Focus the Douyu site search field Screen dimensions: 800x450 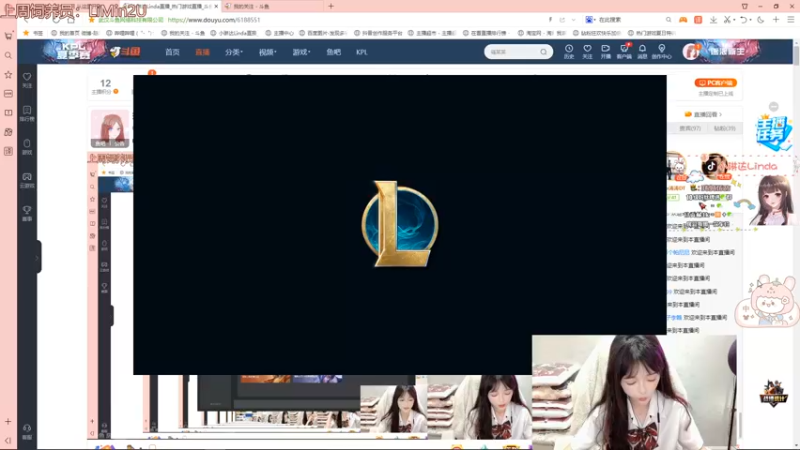513,52
